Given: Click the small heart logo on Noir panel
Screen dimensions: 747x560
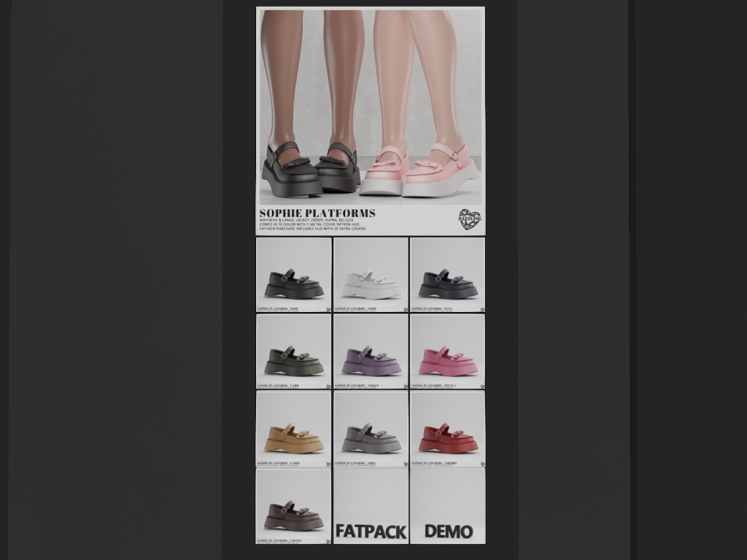Looking at the screenshot, I should point(328,309).
